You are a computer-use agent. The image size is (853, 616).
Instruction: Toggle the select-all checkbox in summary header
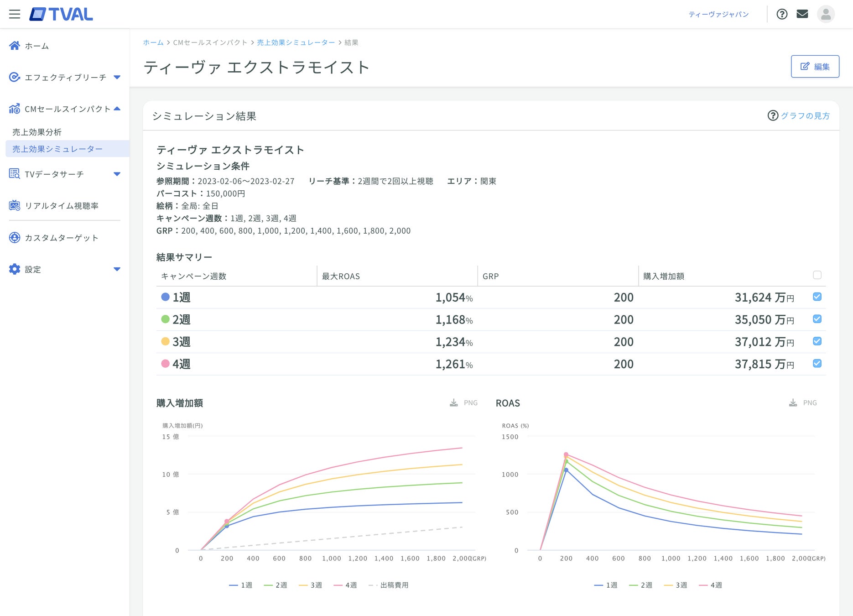pyautogui.click(x=817, y=275)
